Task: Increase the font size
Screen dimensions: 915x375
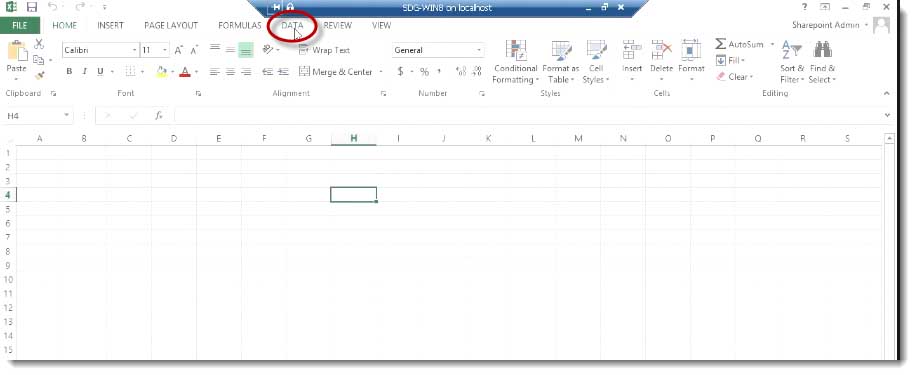Action: (x=179, y=50)
